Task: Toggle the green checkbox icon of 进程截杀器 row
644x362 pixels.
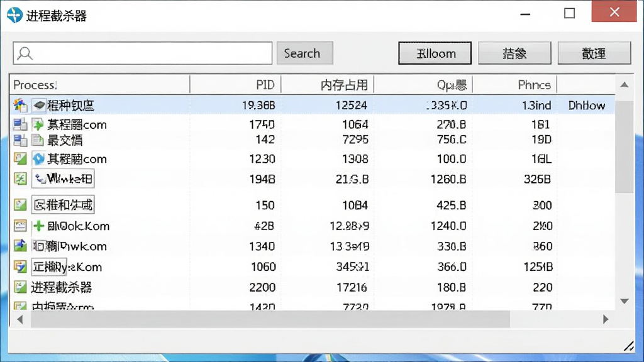Action: [x=20, y=287]
